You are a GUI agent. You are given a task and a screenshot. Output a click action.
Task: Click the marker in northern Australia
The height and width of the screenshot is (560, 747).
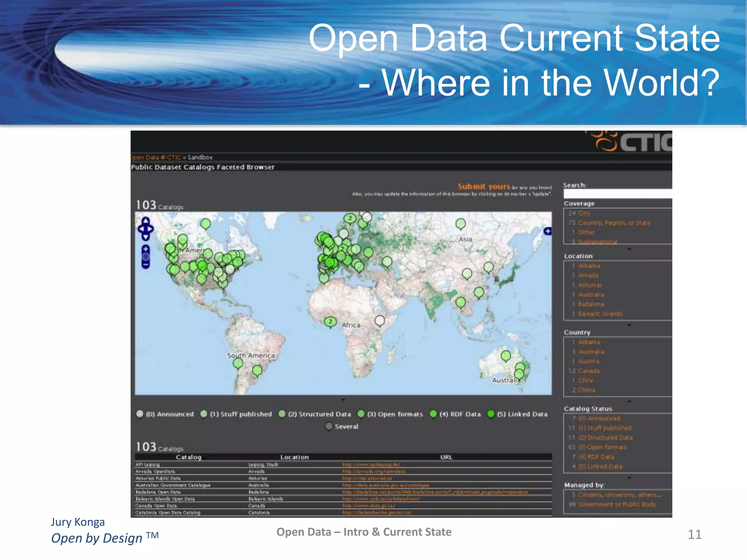(x=506, y=356)
